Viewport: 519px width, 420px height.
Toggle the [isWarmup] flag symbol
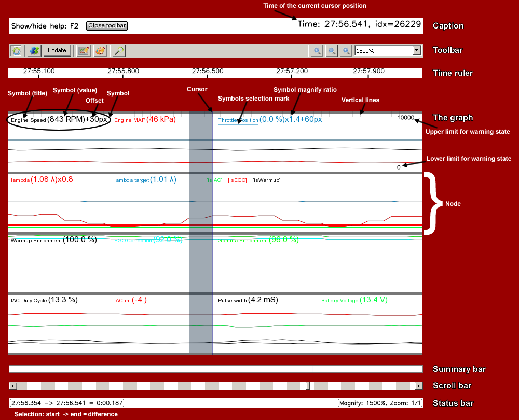click(266, 180)
